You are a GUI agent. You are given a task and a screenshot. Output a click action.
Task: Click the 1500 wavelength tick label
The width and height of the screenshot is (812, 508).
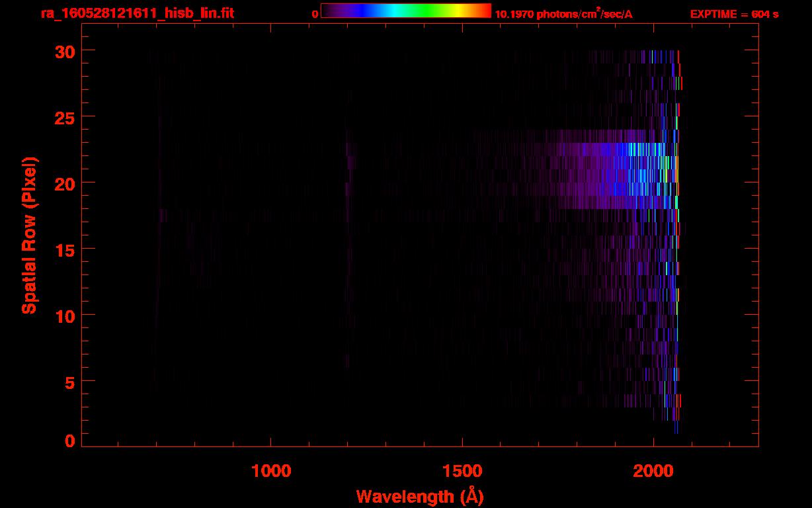click(x=462, y=471)
